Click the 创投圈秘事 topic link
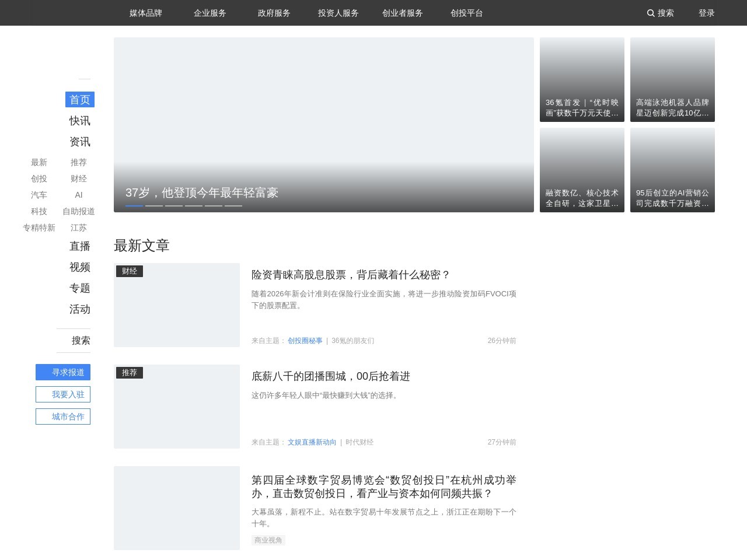 pos(305,341)
